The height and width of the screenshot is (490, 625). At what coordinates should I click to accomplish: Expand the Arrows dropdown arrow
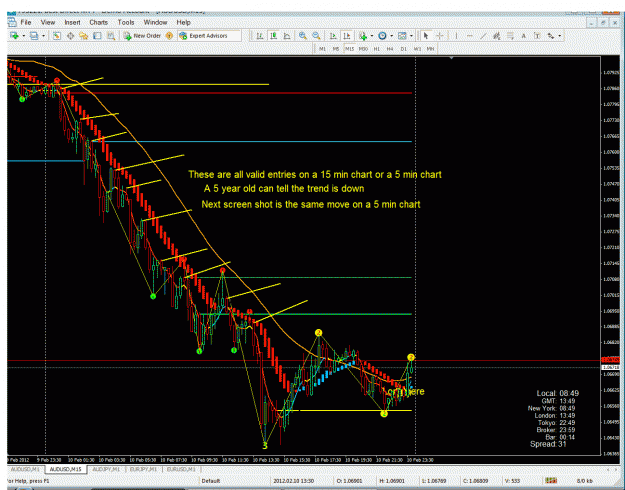click(x=560, y=36)
